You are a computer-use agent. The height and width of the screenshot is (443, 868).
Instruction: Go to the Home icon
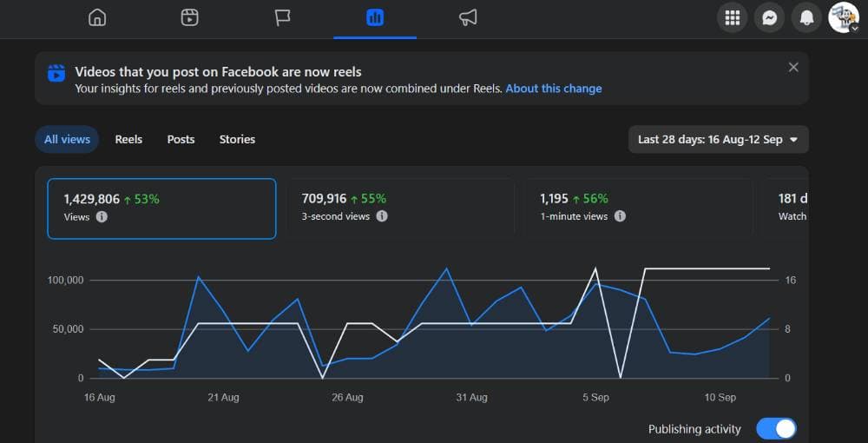(97, 18)
